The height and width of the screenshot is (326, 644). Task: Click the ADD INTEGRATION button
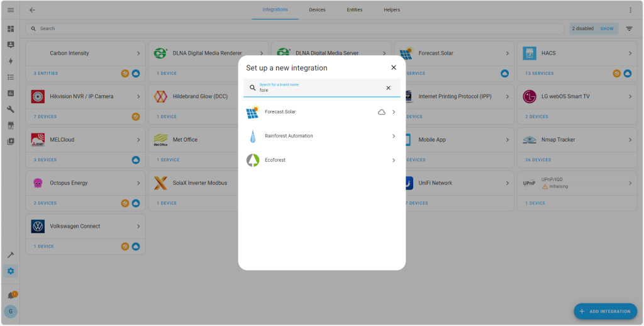pyautogui.click(x=606, y=311)
